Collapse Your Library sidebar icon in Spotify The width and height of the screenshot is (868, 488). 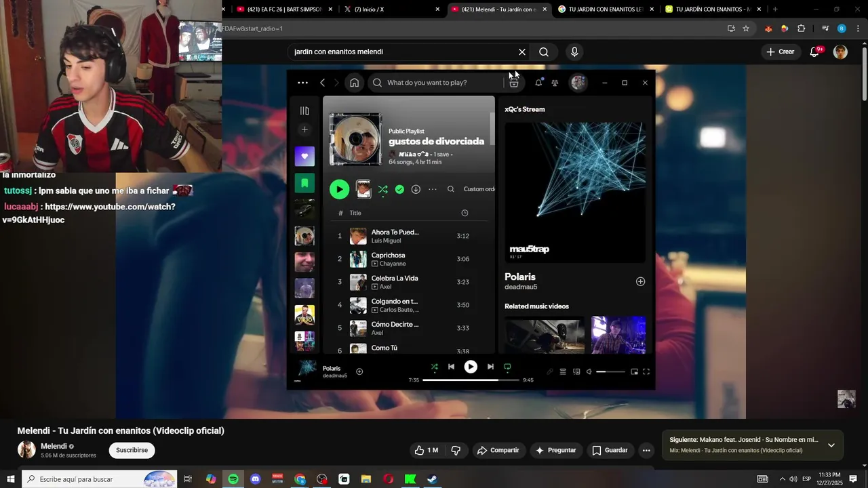(304, 110)
